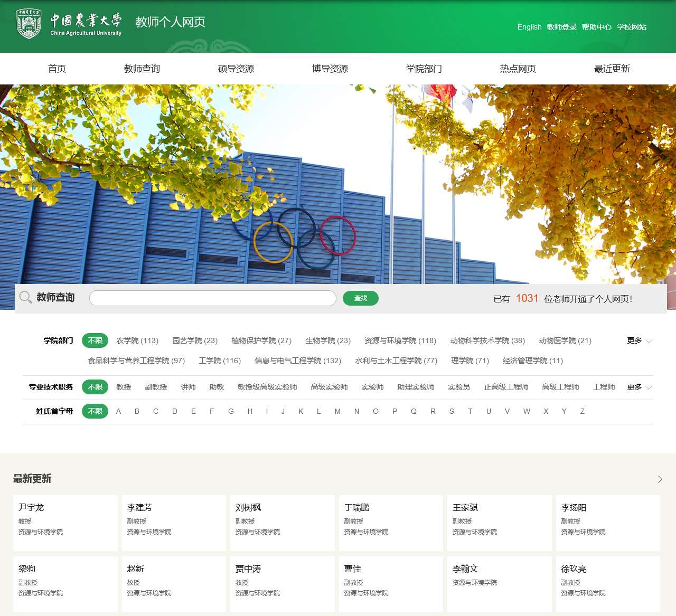Open 博导资源 navigation menu
Screen dimensions: 676x616
[x=330, y=69]
